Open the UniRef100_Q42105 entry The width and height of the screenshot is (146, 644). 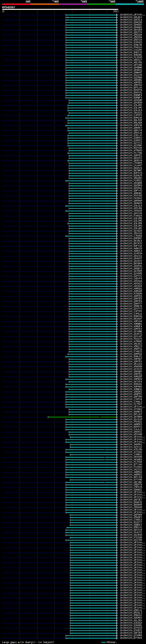[131, 75]
